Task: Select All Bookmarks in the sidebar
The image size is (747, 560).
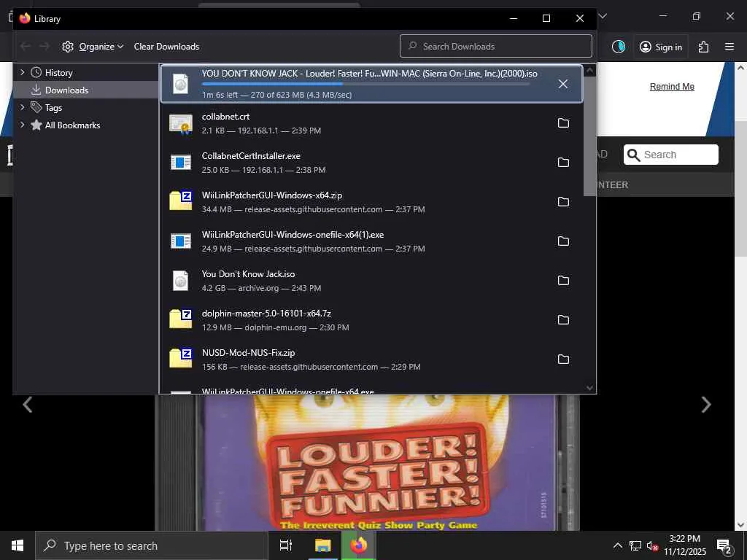Action: click(x=86, y=125)
